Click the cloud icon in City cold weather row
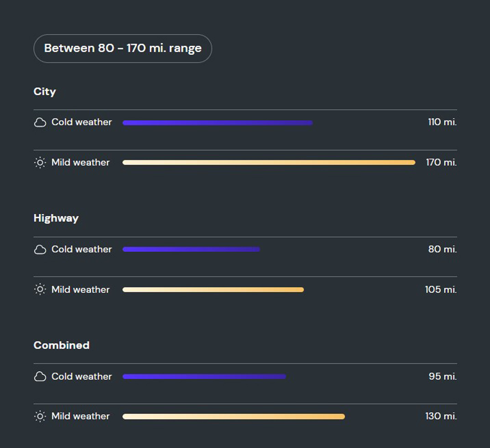Screen dimensions: 490x448 (x=40, y=123)
